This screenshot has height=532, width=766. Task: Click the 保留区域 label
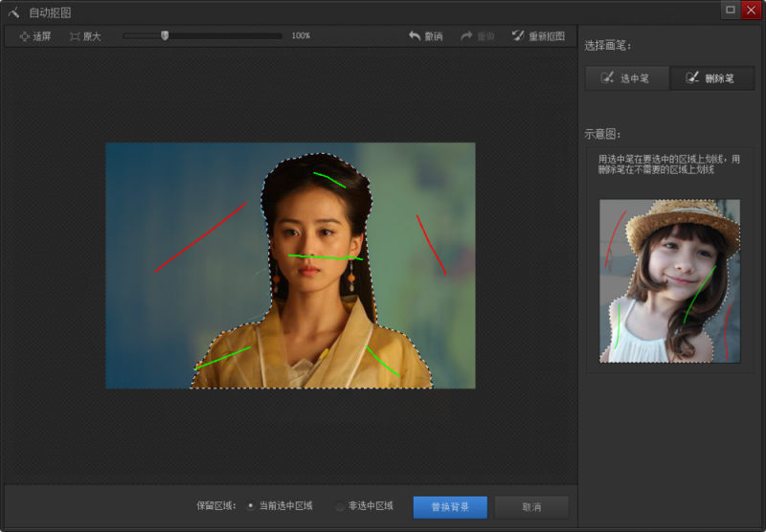point(216,506)
